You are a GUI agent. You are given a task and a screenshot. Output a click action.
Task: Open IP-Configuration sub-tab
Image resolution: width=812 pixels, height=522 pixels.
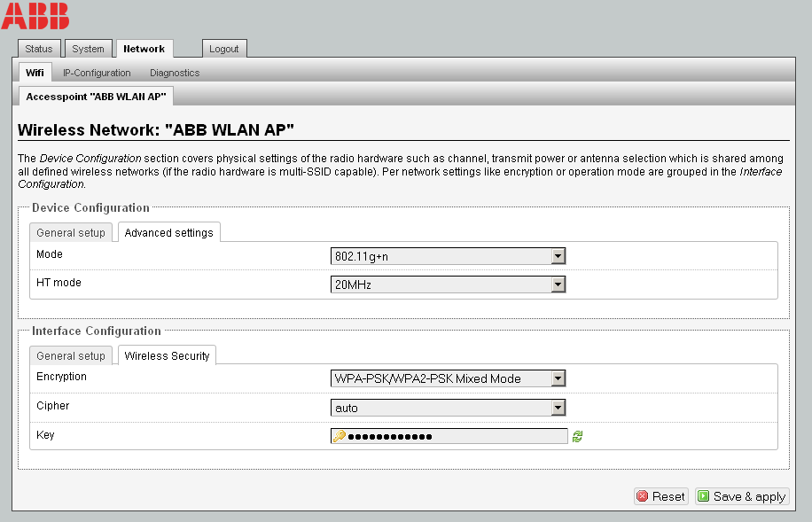97,73
